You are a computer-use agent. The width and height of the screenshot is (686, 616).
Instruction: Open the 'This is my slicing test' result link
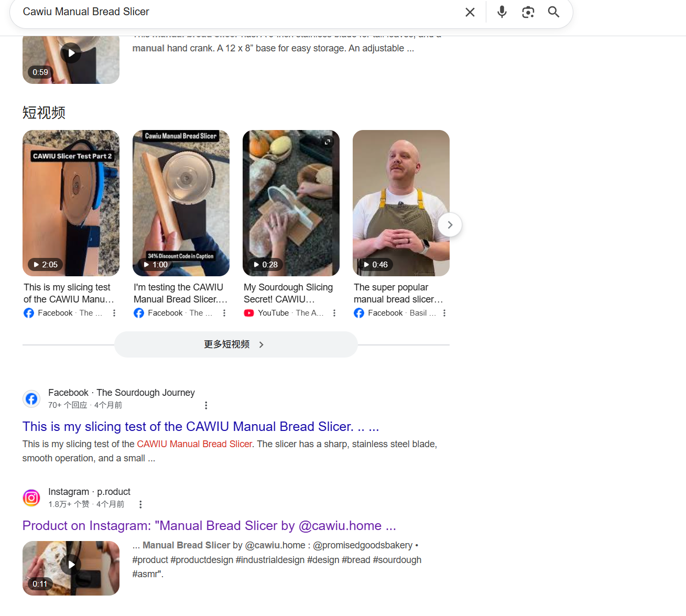[201, 426]
